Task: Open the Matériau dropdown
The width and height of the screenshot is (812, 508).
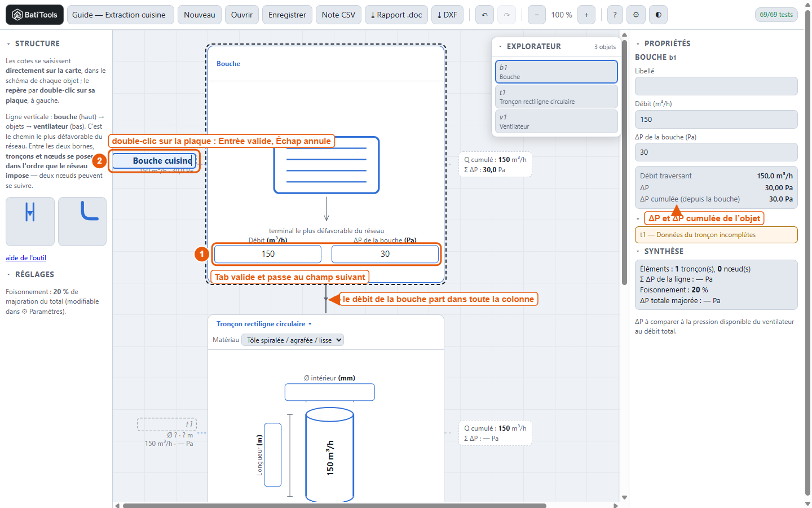Action: tap(293, 340)
